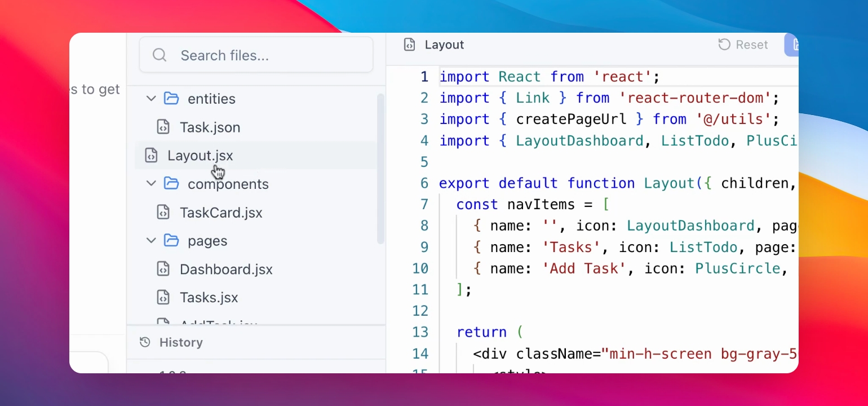The width and height of the screenshot is (868, 406).
Task: Click the Task.json file icon
Action: 163,127
